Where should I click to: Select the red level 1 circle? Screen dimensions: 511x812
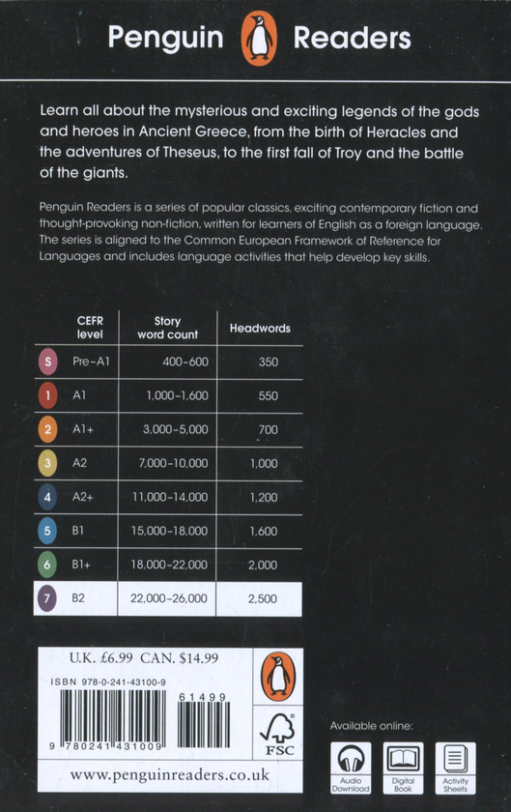point(47,395)
